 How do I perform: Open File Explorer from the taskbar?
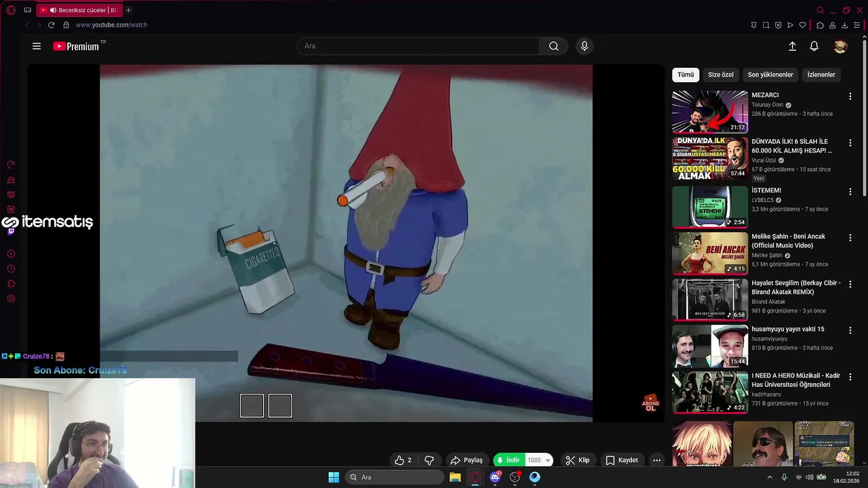tap(455, 477)
